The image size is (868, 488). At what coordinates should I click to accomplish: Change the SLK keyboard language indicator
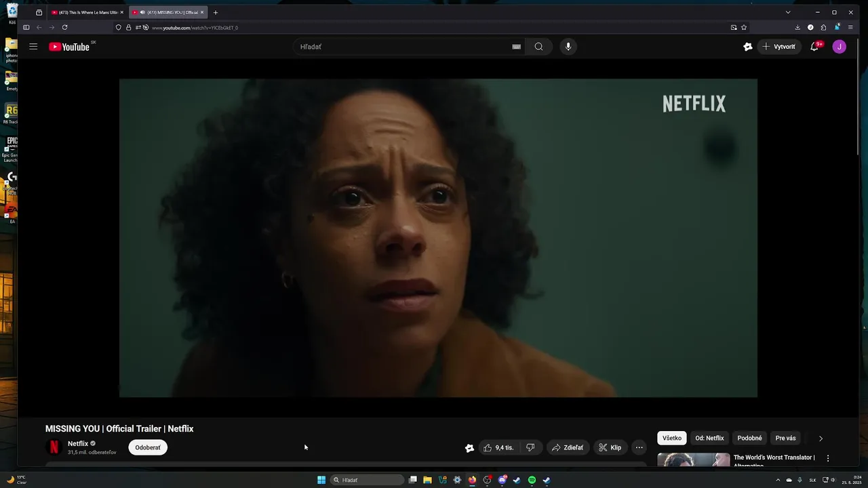click(812, 480)
